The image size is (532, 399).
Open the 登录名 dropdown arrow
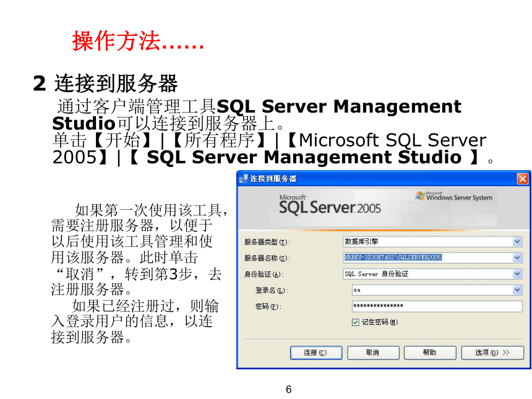517,290
